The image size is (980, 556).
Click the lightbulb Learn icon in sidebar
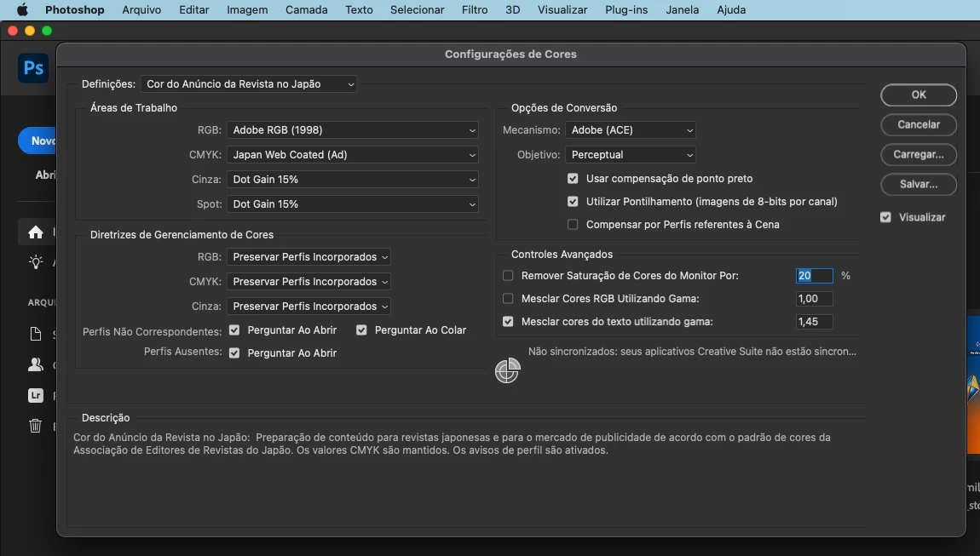pyautogui.click(x=36, y=262)
